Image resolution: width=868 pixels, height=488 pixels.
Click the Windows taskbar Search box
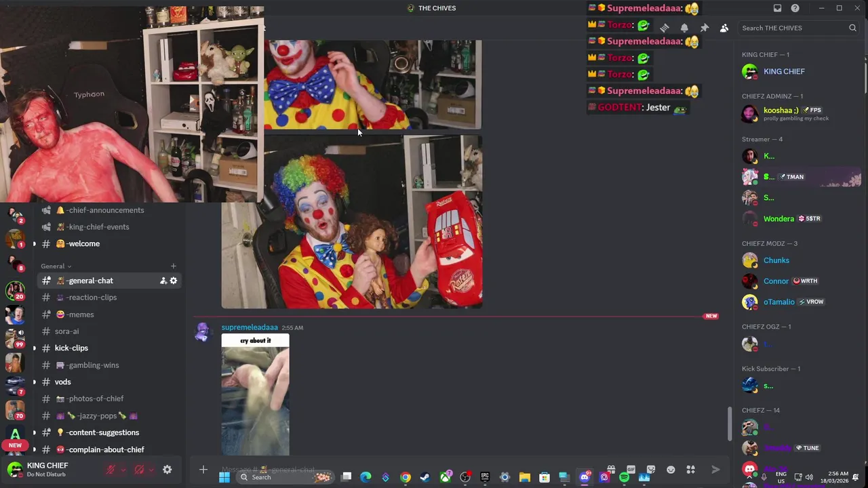286,477
